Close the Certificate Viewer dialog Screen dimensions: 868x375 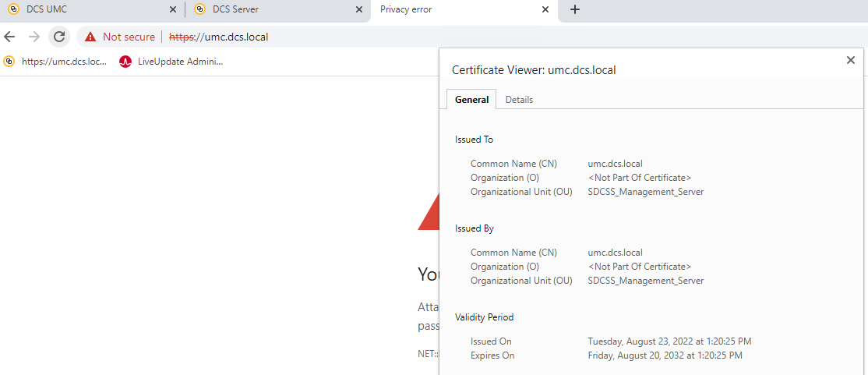pos(851,60)
